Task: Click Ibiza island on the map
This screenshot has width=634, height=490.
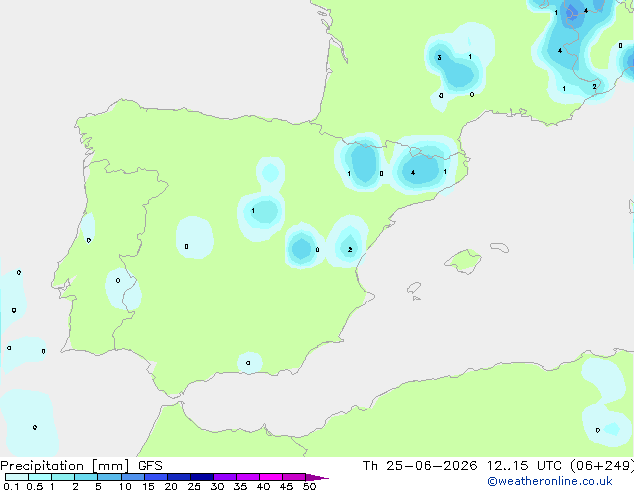Action: [414, 288]
